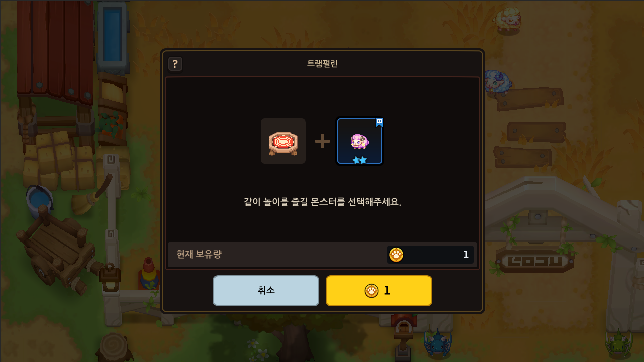This screenshot has width=644, height=362.
Task: Click the paw coin icon beside 현재 보유량
Action: (396, 255)
